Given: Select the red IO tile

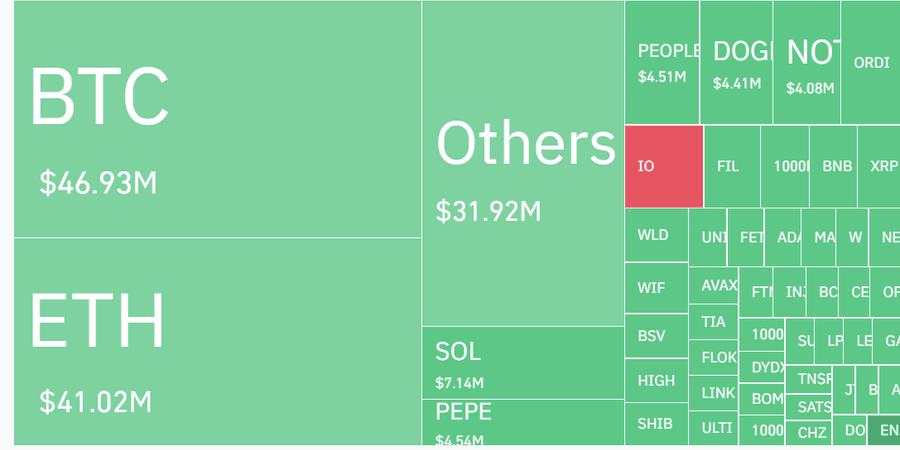Looking at the screenshot, I should [x=664, y=166].
